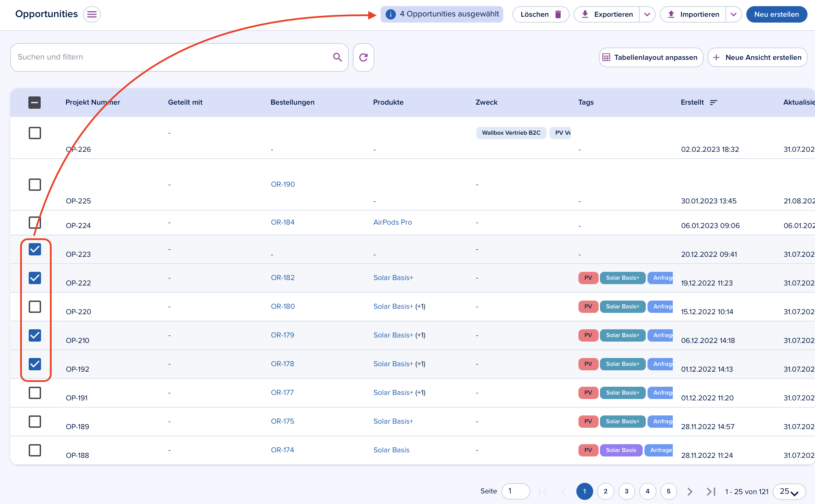Go to page 2
This screenshot has height=504, width=815.
605,491
